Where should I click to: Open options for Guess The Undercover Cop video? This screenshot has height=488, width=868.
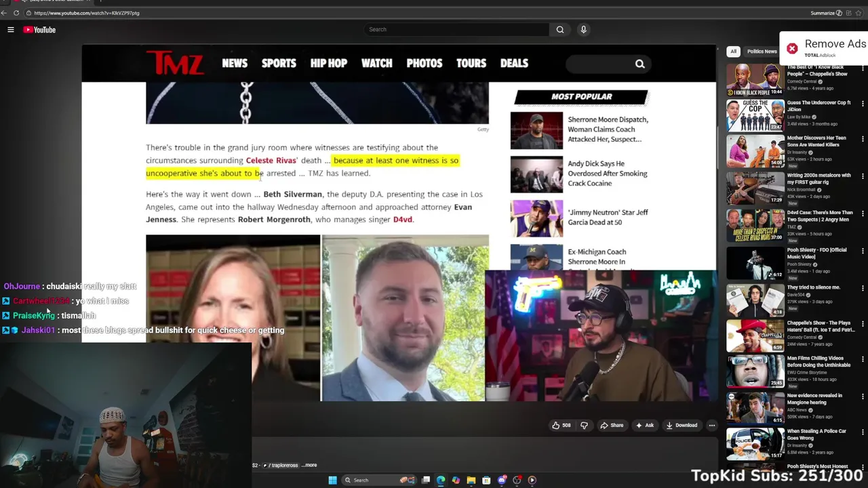863,104
